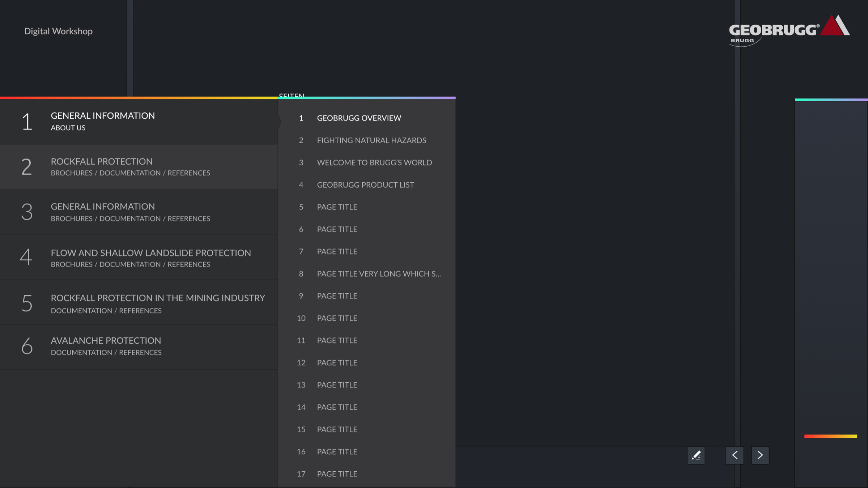Open chapter 3 General Information
The image size is (868, 488).
tap(139, 212)
